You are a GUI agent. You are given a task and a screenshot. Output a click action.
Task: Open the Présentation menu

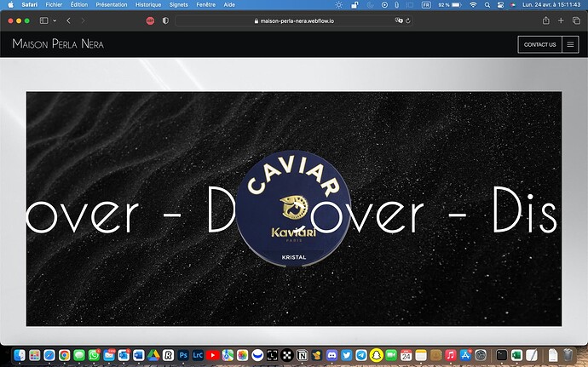tap(112, 4)
